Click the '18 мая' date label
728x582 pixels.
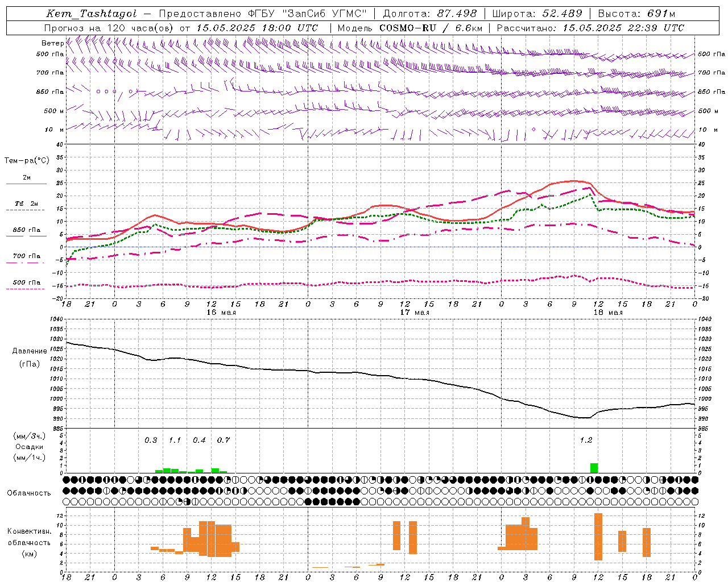click(x=608, y=312)
